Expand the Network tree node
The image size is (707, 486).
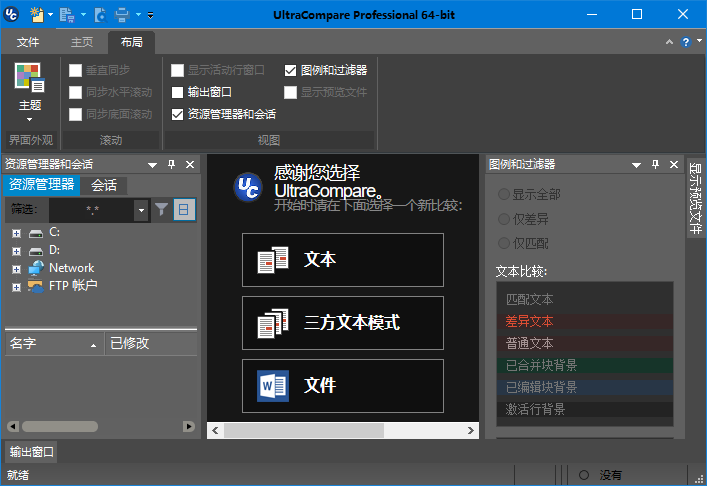pos(17,269)
